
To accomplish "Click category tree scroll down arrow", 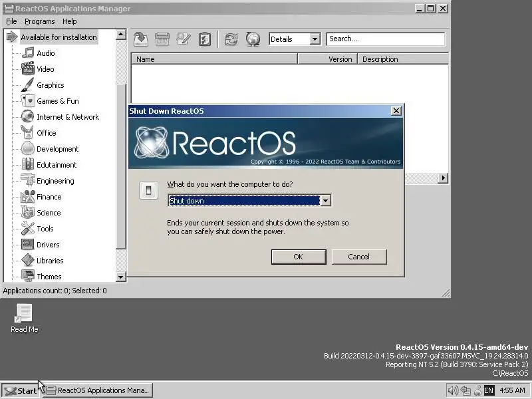I will tap(121, 277).
